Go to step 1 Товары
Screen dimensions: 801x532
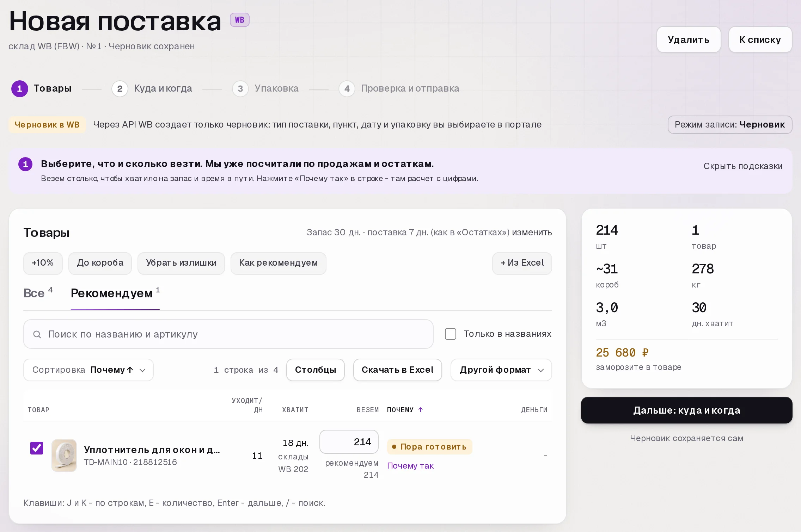[42, 88]
